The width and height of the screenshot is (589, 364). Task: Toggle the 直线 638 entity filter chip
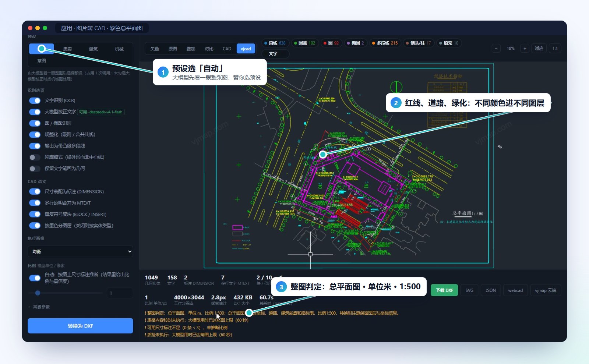point(275,43)
